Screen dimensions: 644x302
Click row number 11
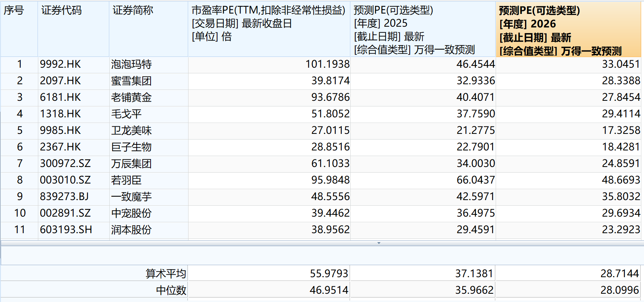point(20,230)
